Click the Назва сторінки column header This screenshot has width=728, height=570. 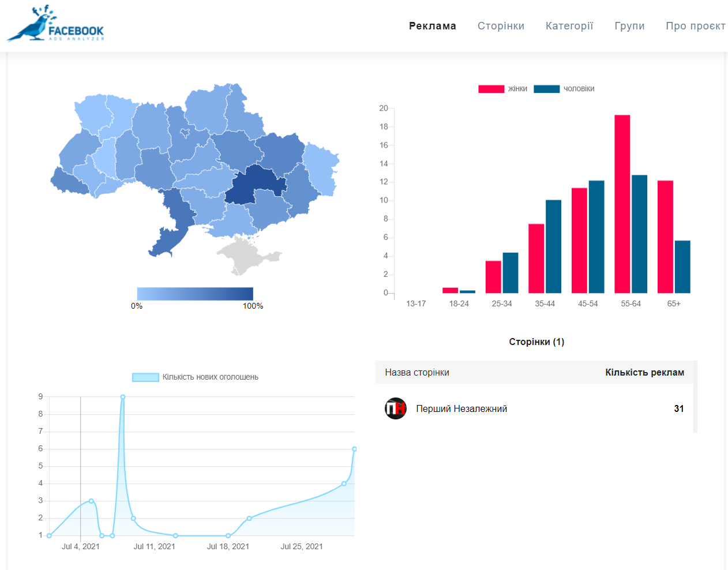(417, 373)
